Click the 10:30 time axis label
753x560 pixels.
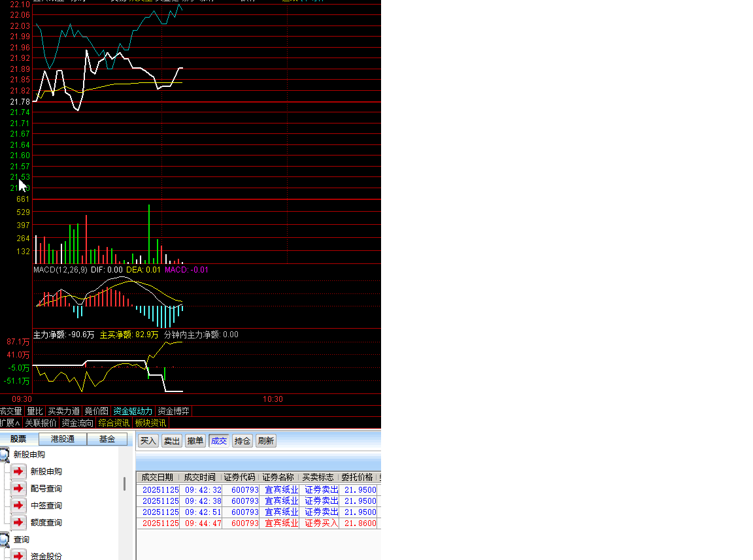pos(273,399)
